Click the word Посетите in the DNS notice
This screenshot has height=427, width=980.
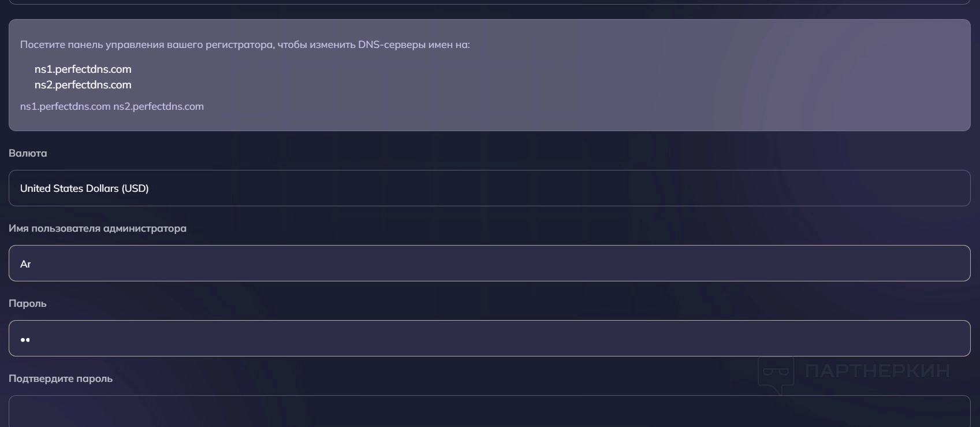coord(42,44)
